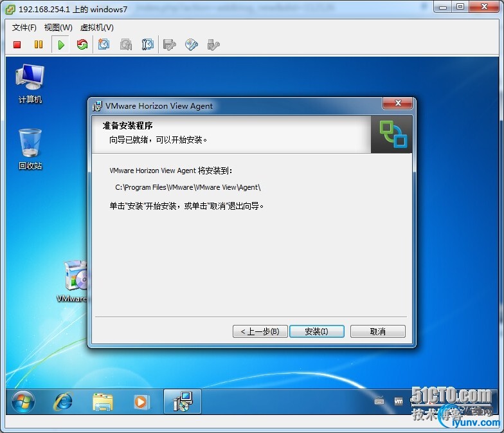This screenshot has width=504, height=433.
Task: Reset the virtual machine
Action: coord(82,44)
